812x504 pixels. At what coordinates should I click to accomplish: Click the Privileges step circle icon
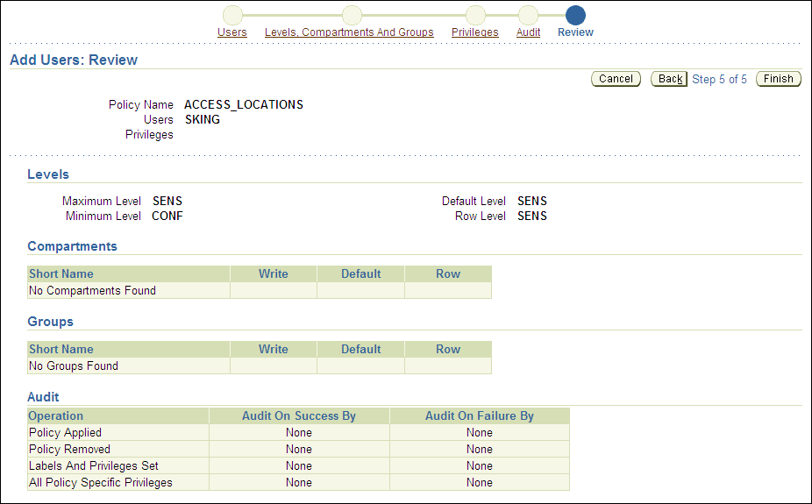pos(475,15)
